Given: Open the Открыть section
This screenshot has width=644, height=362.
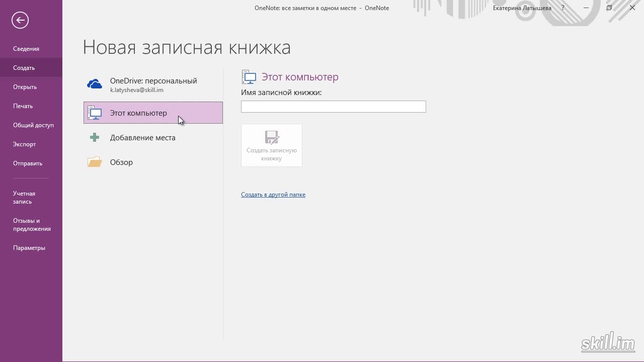Looking at the screenshot, I should click(x=31, y=87).
